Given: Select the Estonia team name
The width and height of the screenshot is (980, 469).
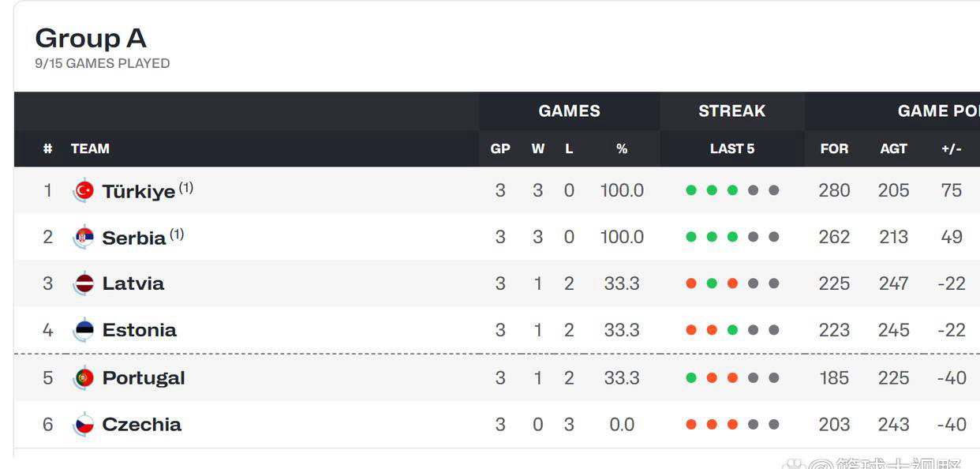Looking at the screenshot, I should (139, 330).
